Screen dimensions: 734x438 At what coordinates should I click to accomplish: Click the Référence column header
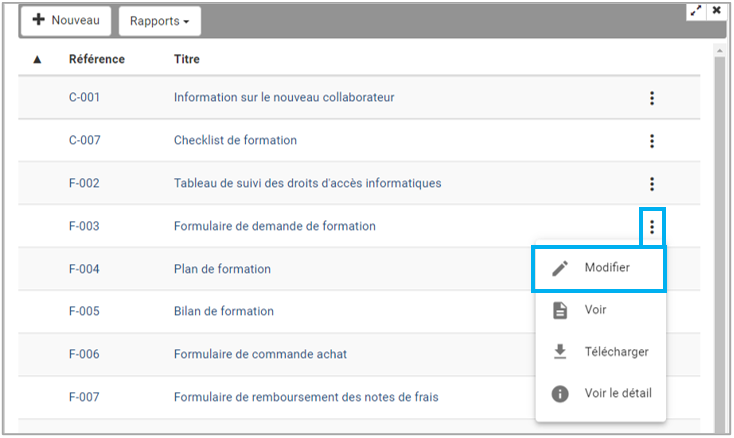[96, 59]
